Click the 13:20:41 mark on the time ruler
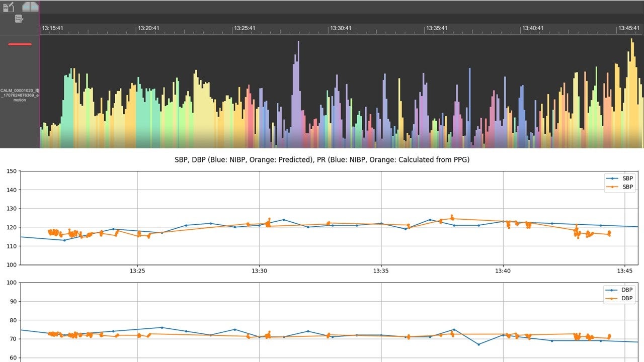Image resolution: width=644 pixels, height=362 pixels. pyautogui.click(x=148, y=29)
